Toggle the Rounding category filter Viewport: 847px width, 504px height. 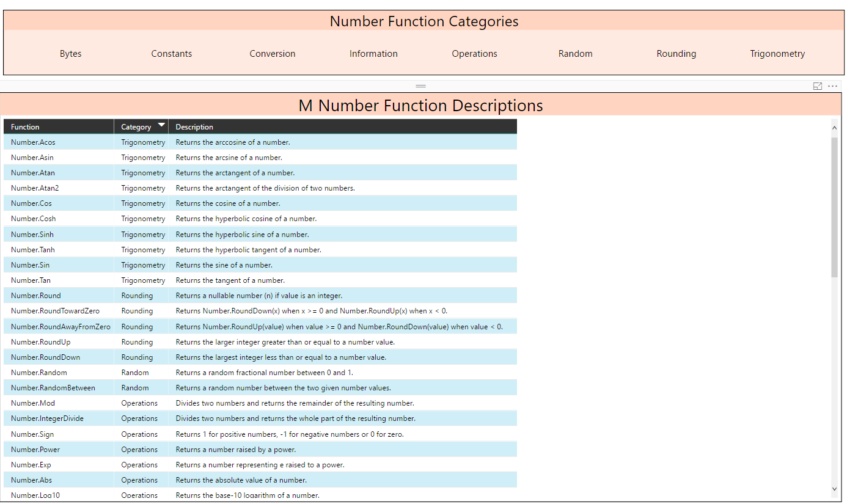click(676, 53)
